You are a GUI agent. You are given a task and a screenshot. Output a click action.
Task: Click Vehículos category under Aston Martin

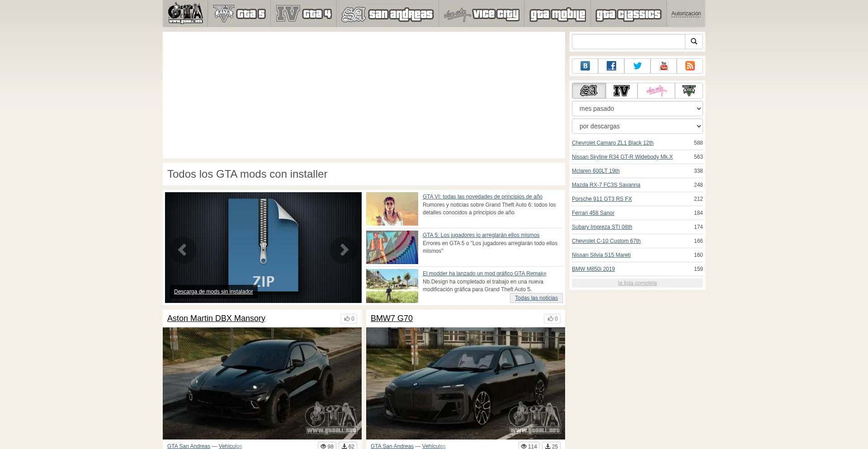tap(230, 446)
